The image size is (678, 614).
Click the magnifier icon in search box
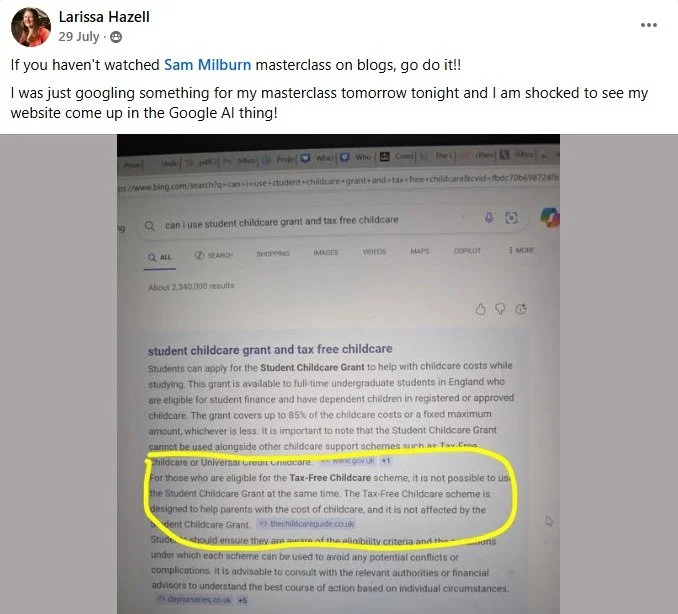150,226
